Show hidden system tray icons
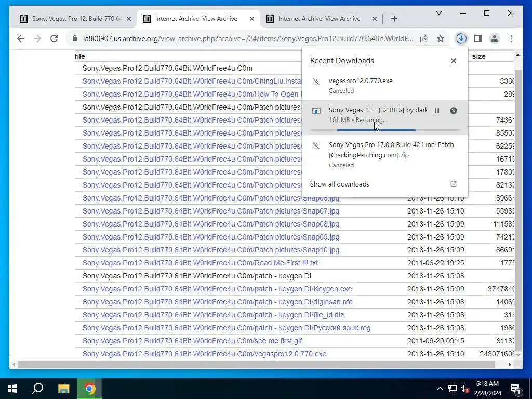The image size is (532, 399). pyautogui.click(x=440, y=389)
